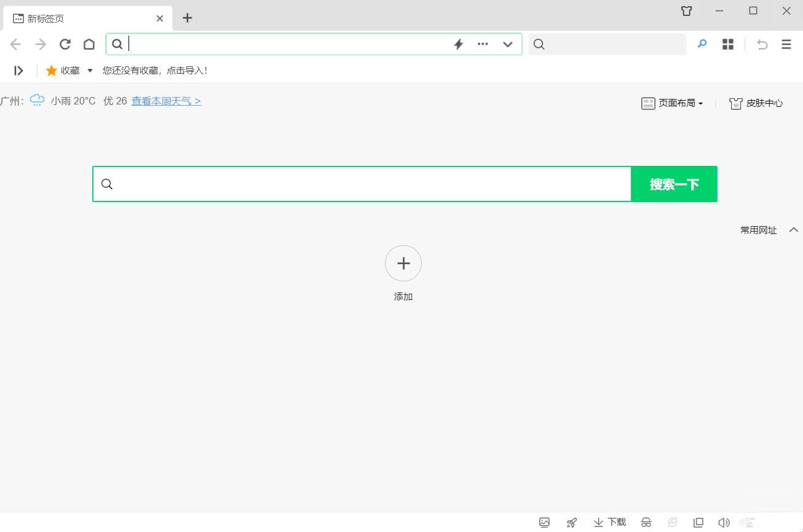Viewport: 803px width, 532px height.
Task: Click the rocket speed-boost icon
Action: 571,522
